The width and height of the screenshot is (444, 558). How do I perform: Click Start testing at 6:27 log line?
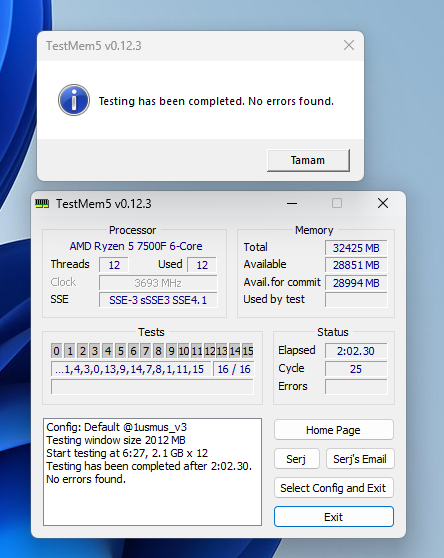click(127, 453)
